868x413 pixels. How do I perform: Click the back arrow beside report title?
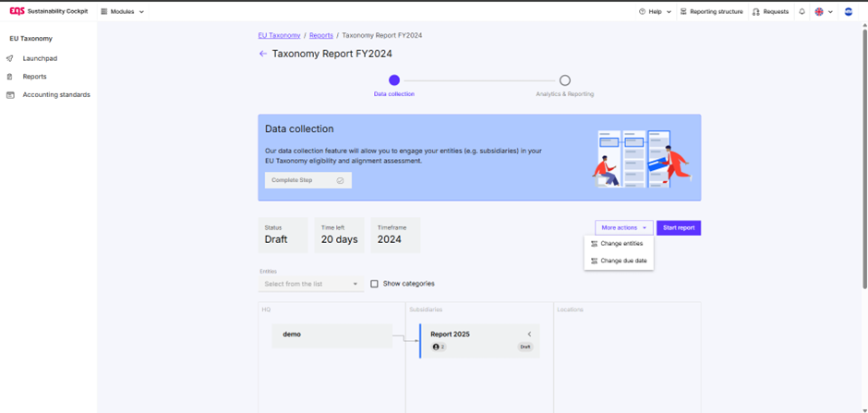(263, 54)
